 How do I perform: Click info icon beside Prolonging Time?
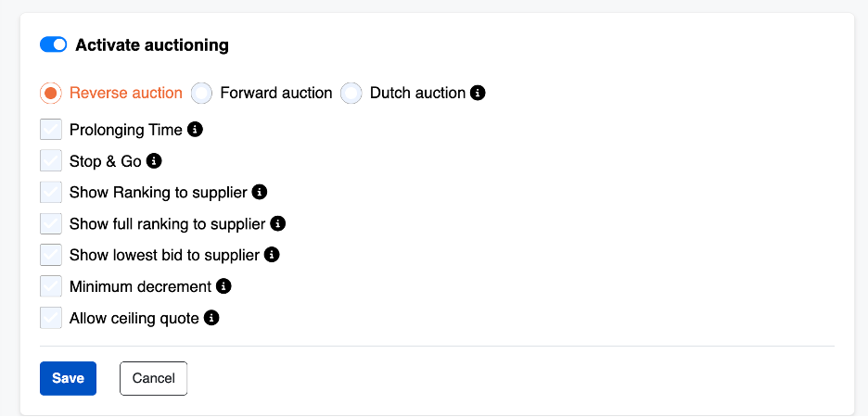click(x=195, y=130)
